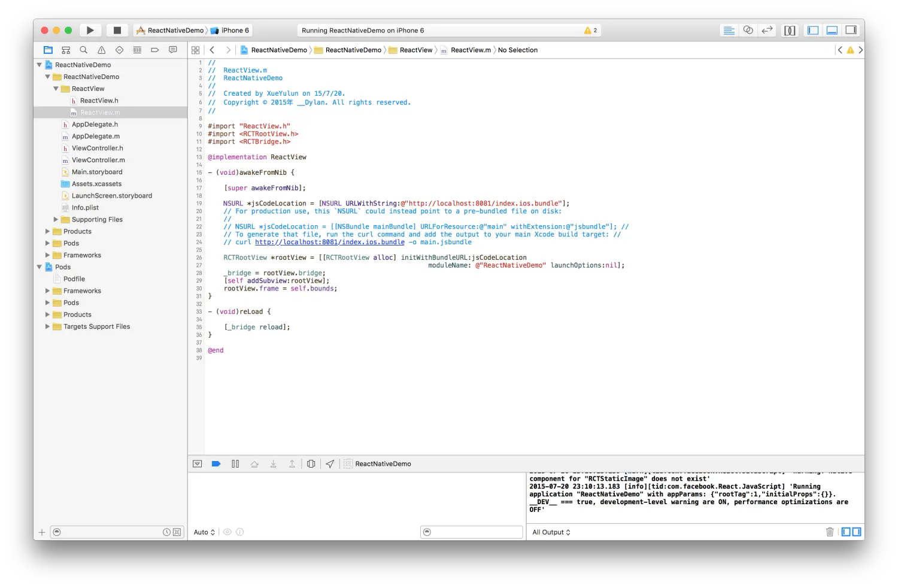
Task: Expand the Targets Support Files folder
Action: (48, 326)
